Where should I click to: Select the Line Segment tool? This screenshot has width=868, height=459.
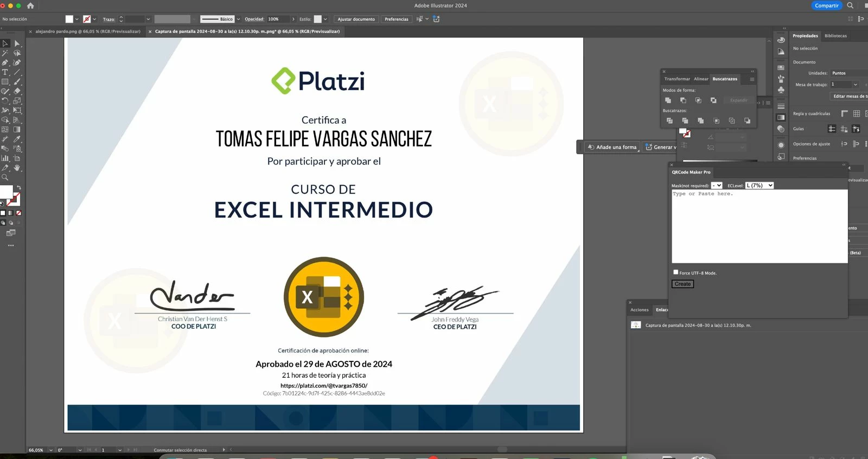pyautogui.click(x=17, y=72)
